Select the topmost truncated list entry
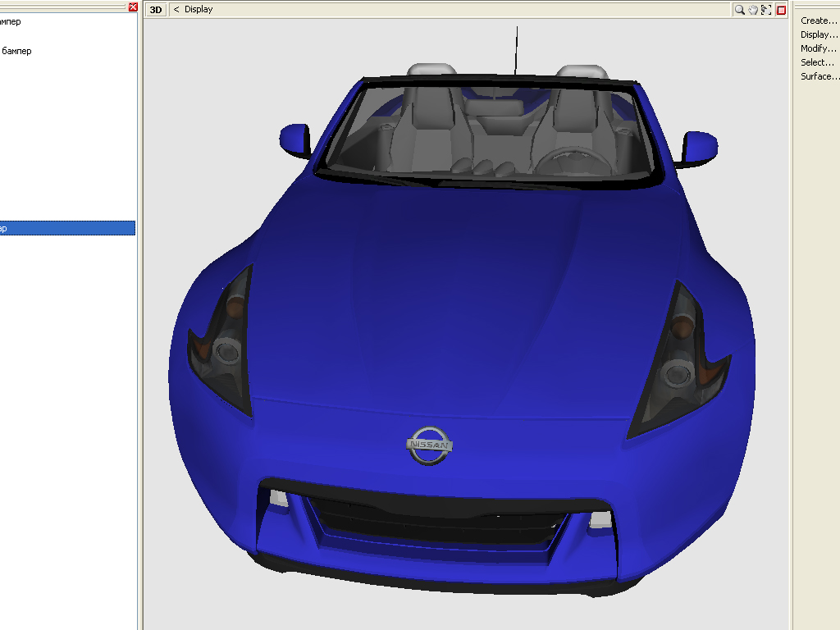This screenshot has width=840, height=630. [11, 21]
